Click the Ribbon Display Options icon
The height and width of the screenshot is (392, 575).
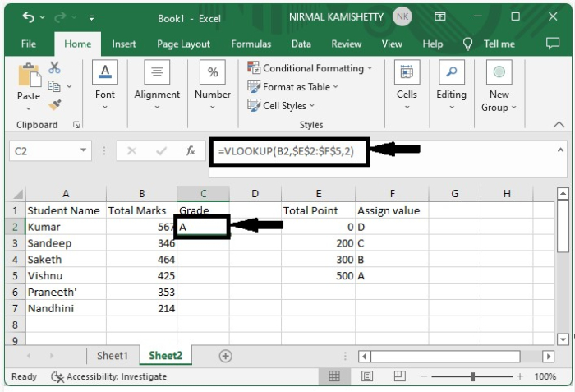click(x=439, y=16)
